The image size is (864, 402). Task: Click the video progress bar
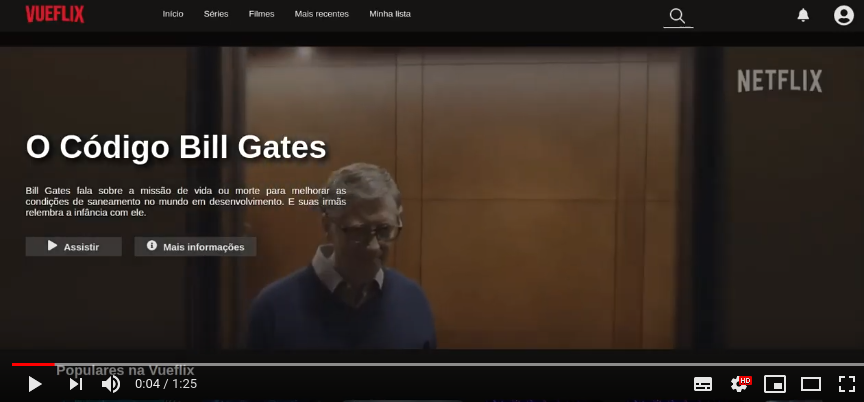438,364
